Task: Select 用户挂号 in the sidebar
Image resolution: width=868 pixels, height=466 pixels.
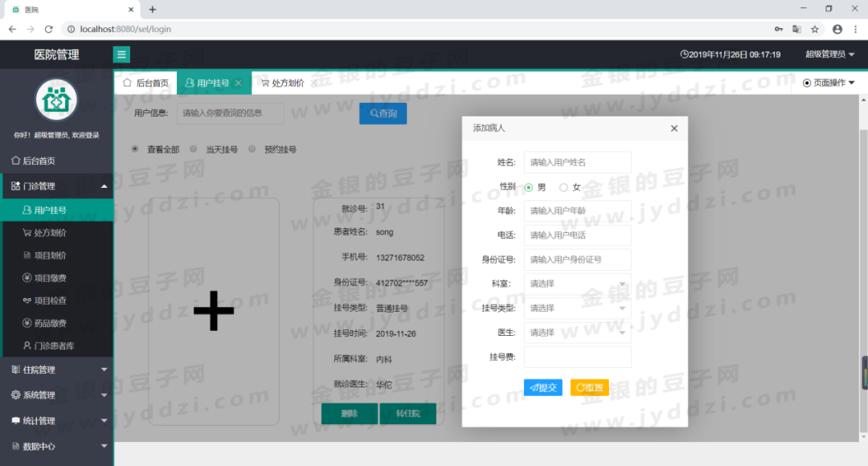Action: [56, 210]
